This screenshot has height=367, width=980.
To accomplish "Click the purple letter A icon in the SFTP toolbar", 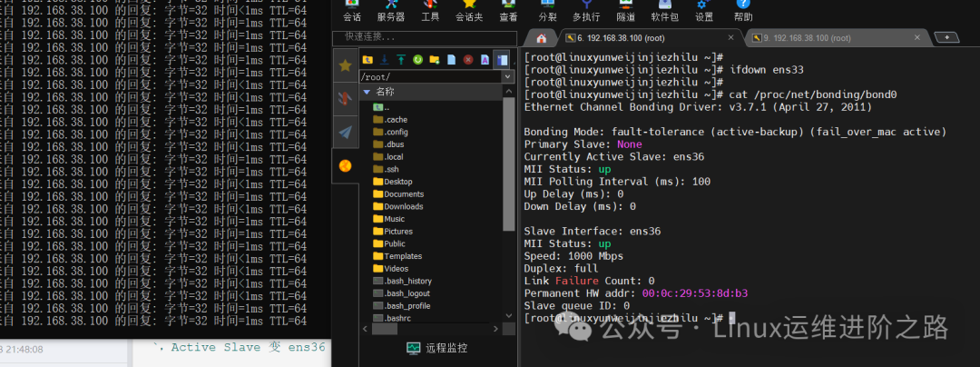I will coord(485,60).
